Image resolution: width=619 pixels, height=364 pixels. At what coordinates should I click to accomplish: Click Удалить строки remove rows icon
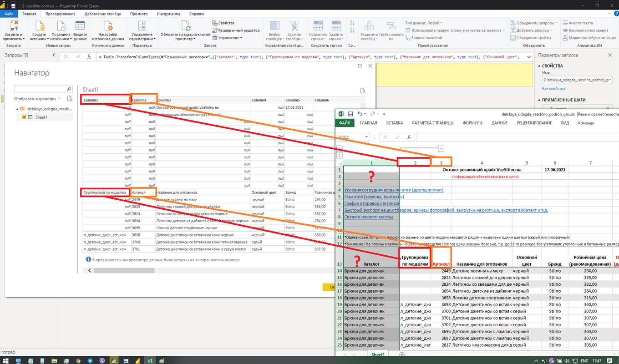[x=336, y=26]
